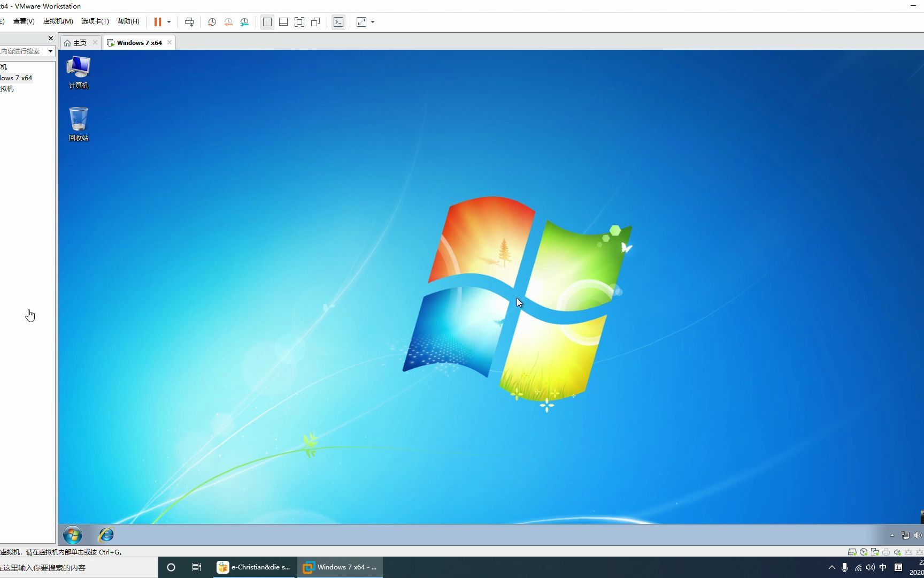The image size is (924, 578).
Task: Open host volume tray icon
Action: pos(871,567)
